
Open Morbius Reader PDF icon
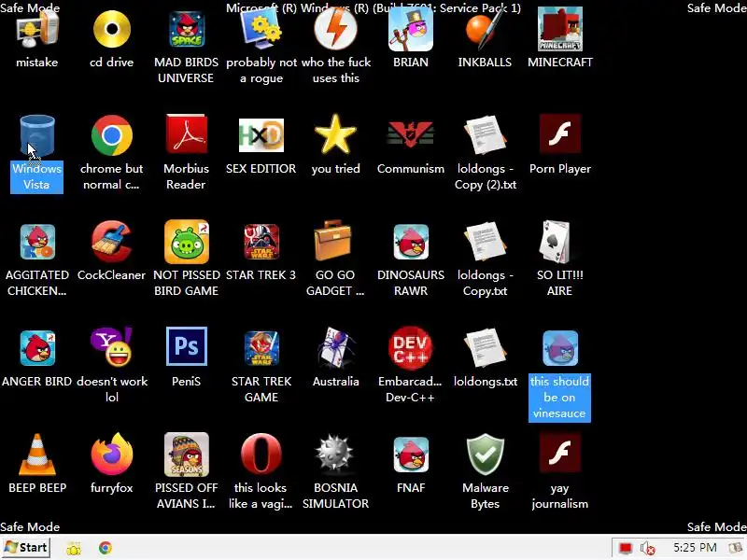(x=186, y=134)
